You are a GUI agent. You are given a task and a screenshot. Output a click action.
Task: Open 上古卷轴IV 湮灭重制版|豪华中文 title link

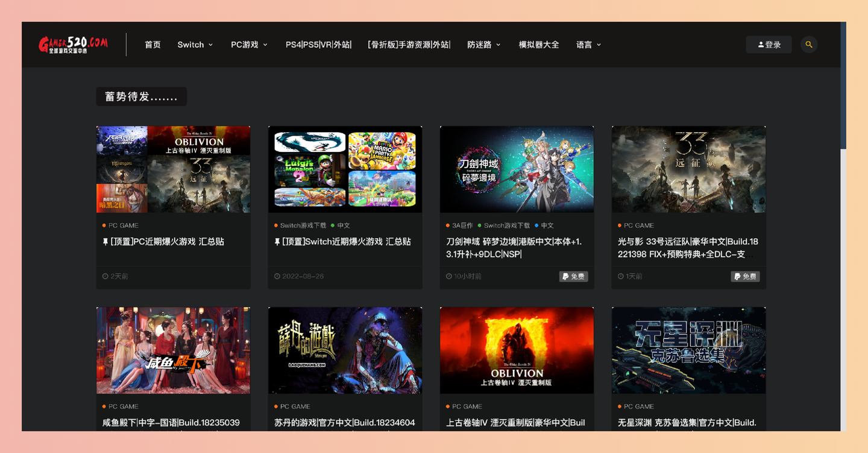click(515, 423)
